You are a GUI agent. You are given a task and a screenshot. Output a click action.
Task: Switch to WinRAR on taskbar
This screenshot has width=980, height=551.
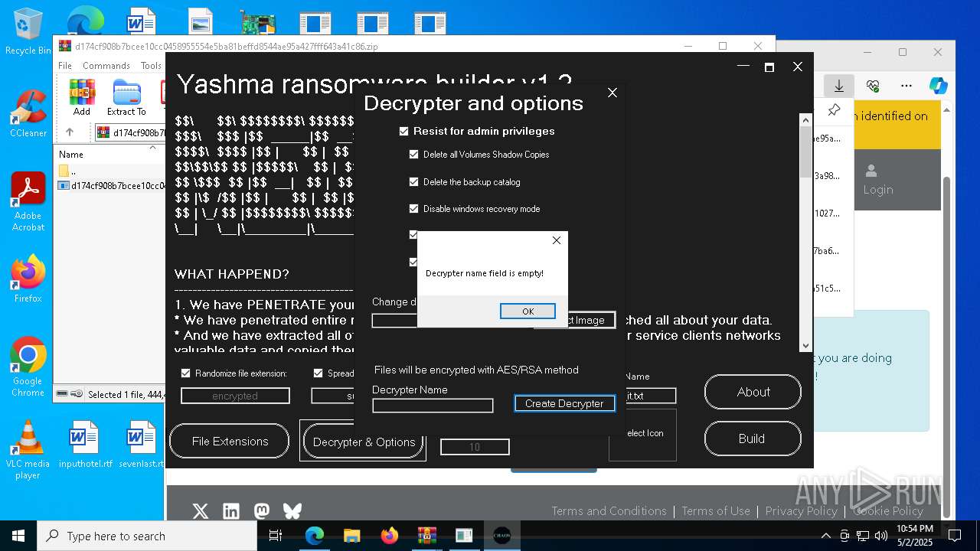pos(426,536)
